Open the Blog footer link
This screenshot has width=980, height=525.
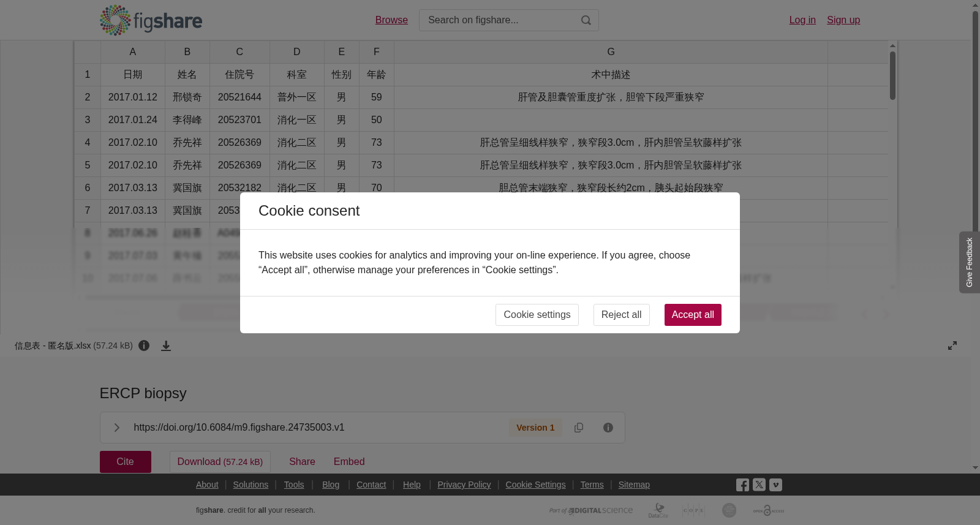[331, 485]
